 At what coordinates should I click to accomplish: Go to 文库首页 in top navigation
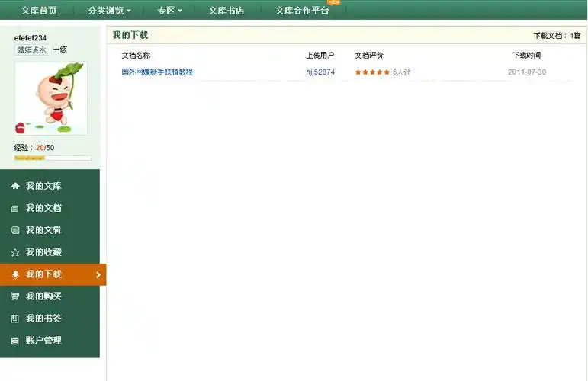tap(39, 11)
